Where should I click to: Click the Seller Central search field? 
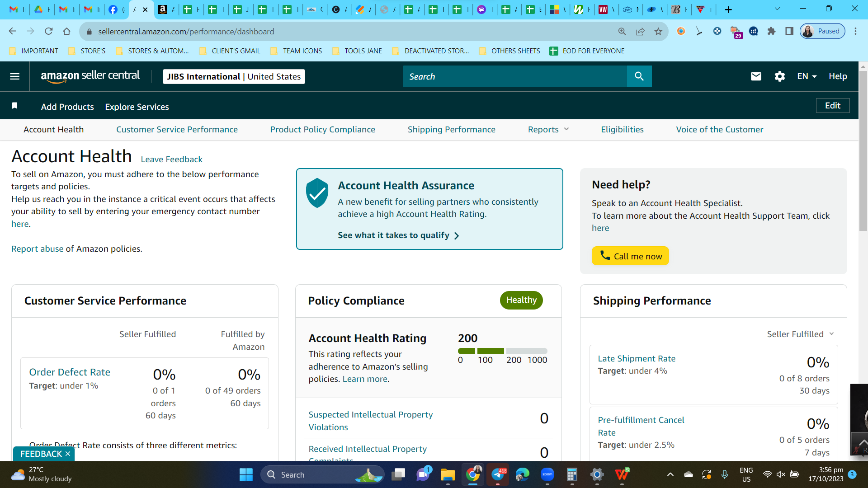click(515, 76)
